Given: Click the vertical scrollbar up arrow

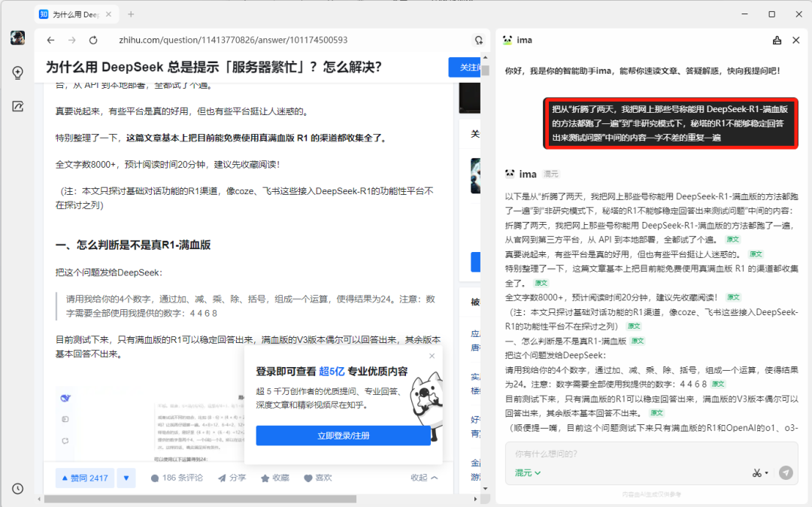Looking at the screenshot, I should 485,57.
